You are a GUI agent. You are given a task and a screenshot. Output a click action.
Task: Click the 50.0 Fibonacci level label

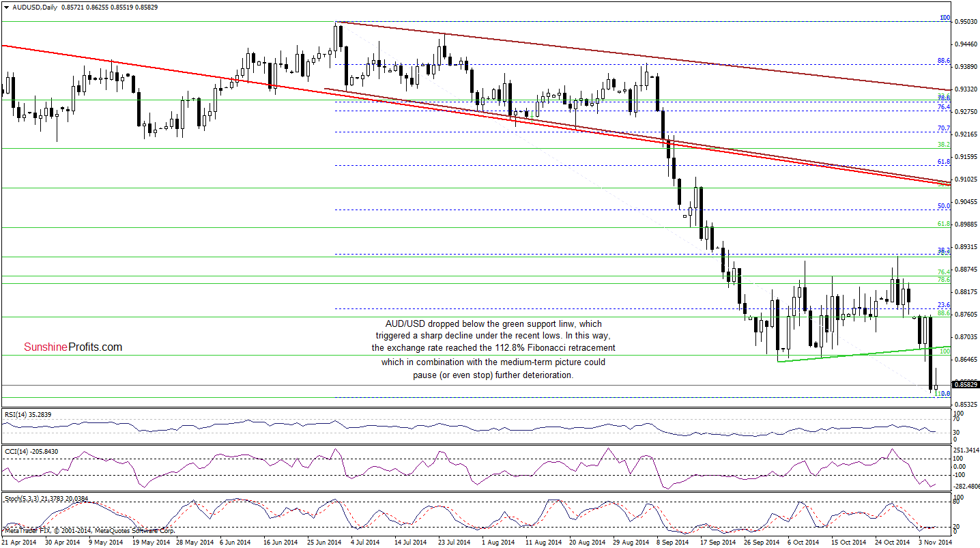[945, 205]
